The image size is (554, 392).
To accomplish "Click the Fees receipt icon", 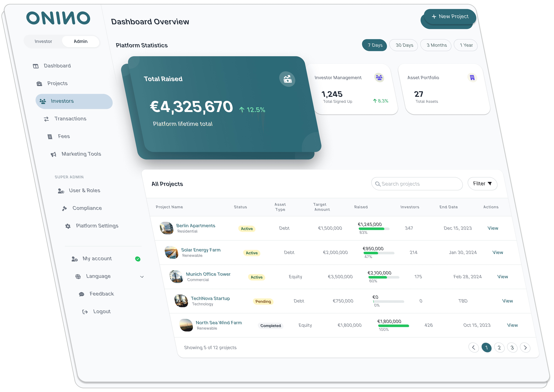I will click(x=50, y=137).
